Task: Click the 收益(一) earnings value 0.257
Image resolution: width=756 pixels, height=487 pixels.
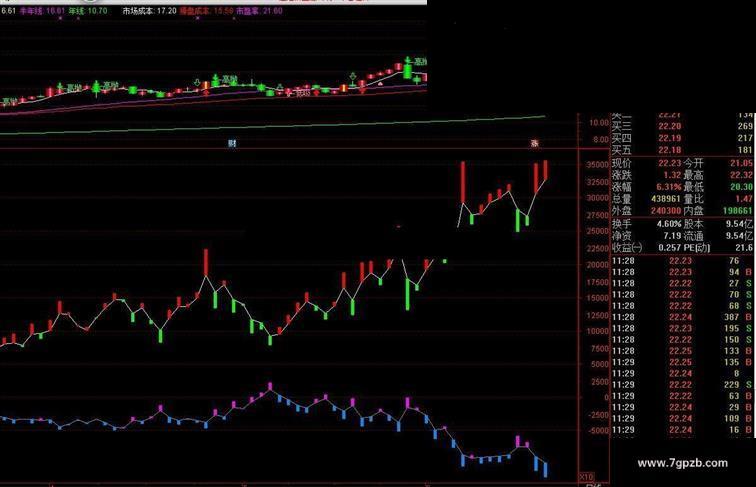Action: point(670,248)
